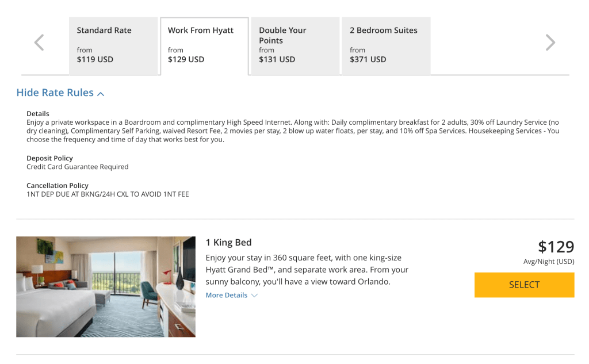
Task: Click the Cancellation Policy heading
Action: [x=58, y=186]
